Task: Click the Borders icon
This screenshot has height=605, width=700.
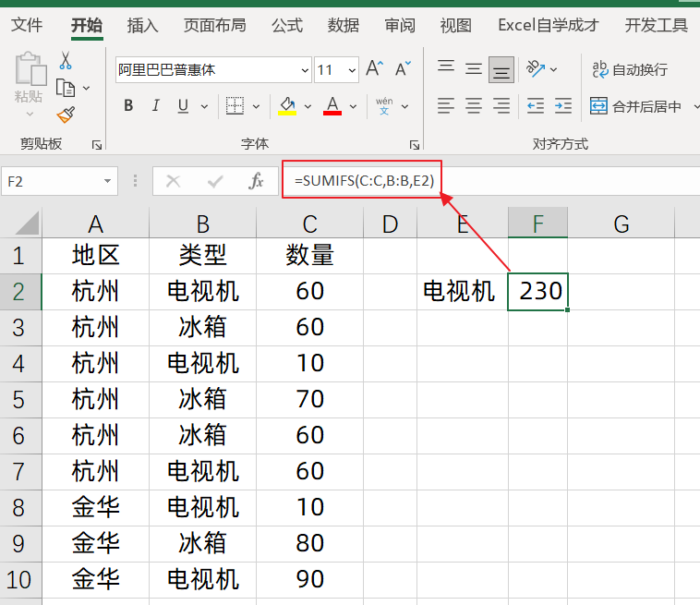Action: point(235,106)
